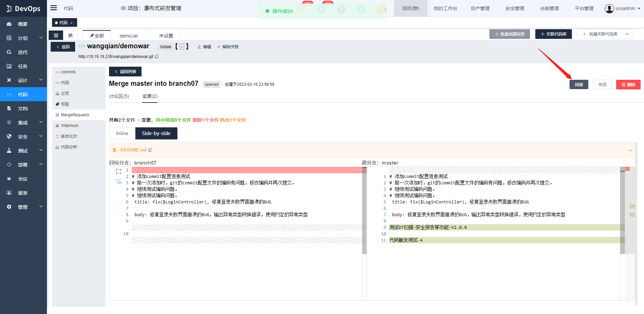Select the demoJar tab
The height and width of the screenshot is (314, 644).
tap(129, 36)
